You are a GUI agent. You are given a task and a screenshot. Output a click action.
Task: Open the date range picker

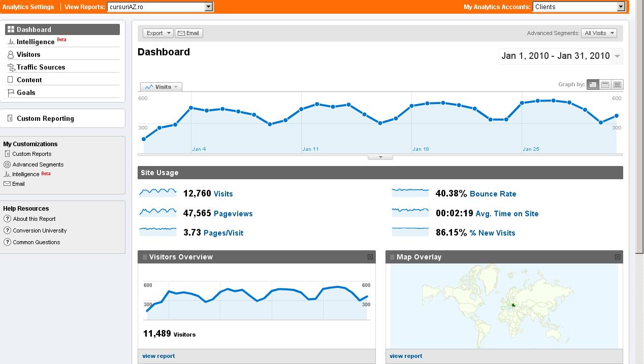click(x=560, y=56)
